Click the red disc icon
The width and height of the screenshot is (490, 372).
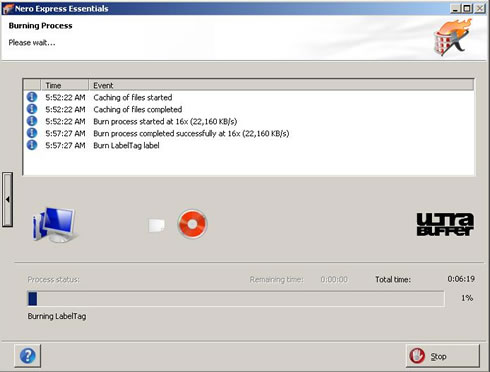[x=192, y=224]
